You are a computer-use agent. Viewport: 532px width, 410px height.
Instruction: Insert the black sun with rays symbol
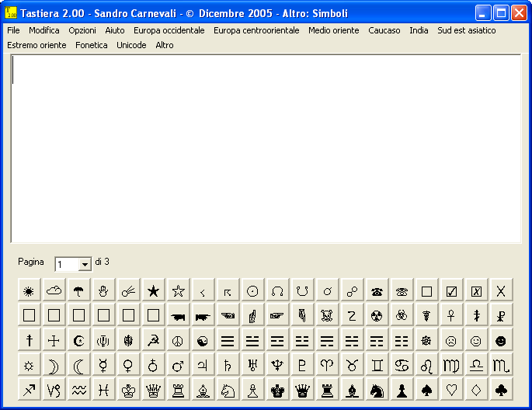pos(30,290)
